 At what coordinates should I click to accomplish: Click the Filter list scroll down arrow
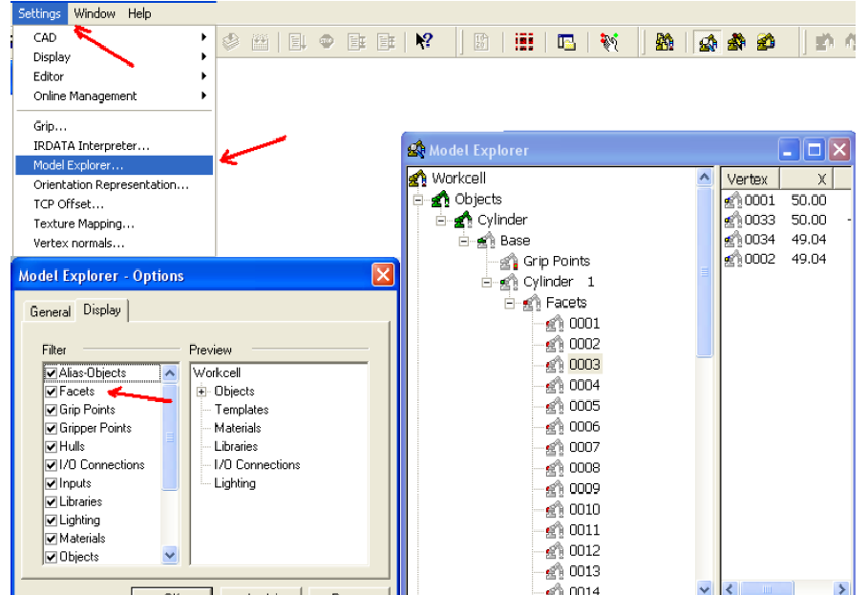[x=170, y=555]
